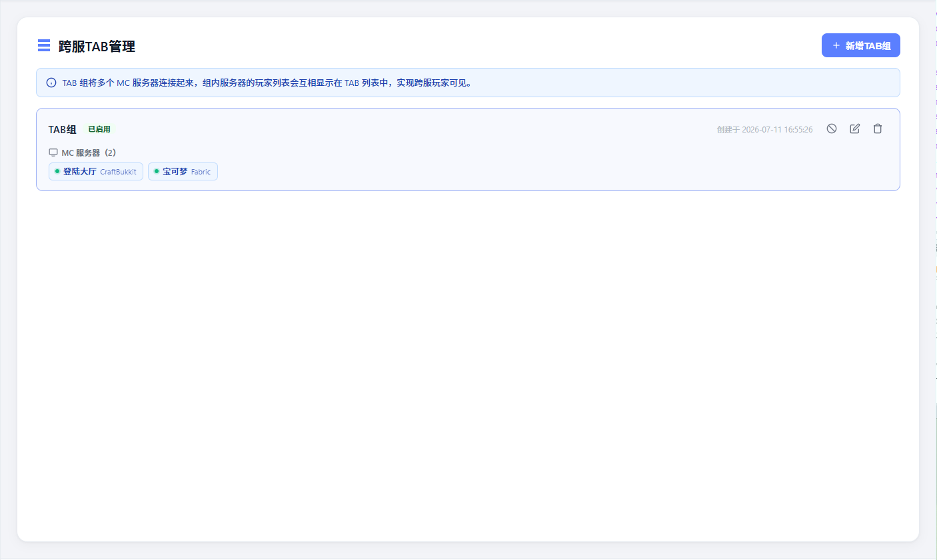Click the plus icon in 新增TAB组 button

tap(836, 45)
